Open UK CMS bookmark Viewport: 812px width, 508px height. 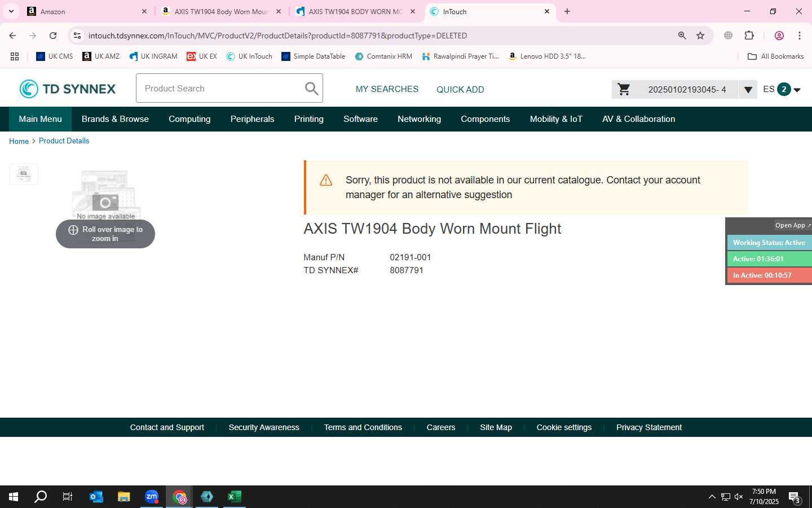[x=55, y=56]
